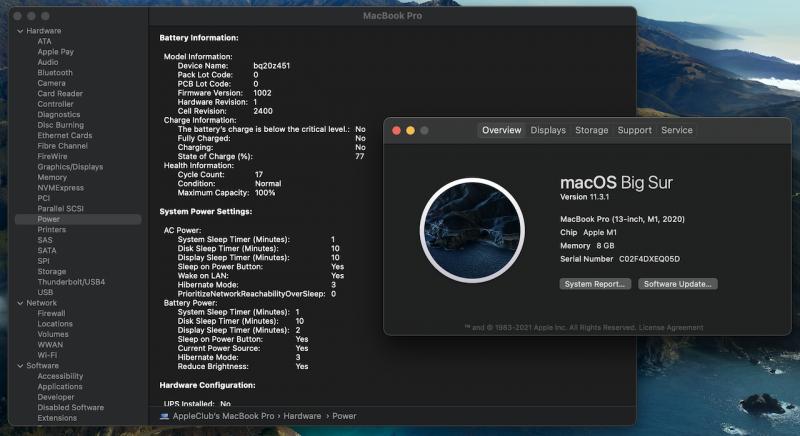
Task: Select FireWire in the sidebar
Action: click(x=52, y=157)
